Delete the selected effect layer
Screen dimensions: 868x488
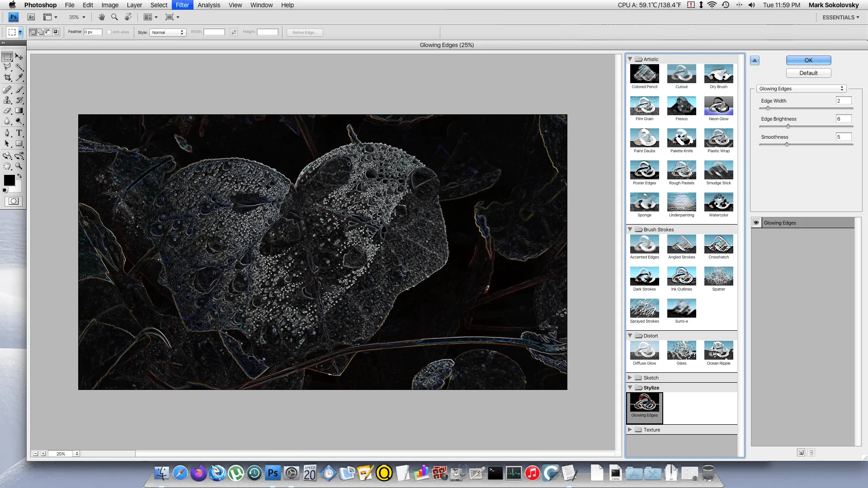(811, 452)
